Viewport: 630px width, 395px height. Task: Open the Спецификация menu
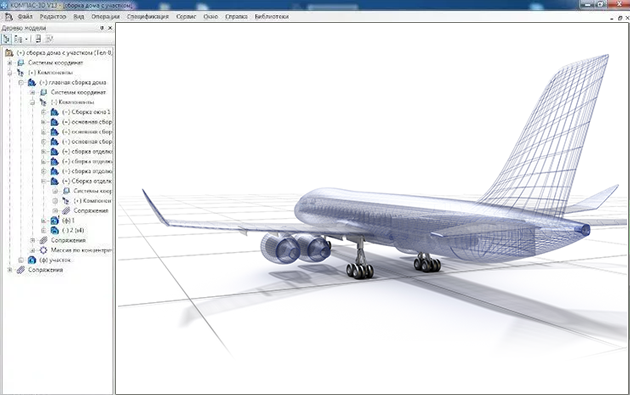(147, 16)
